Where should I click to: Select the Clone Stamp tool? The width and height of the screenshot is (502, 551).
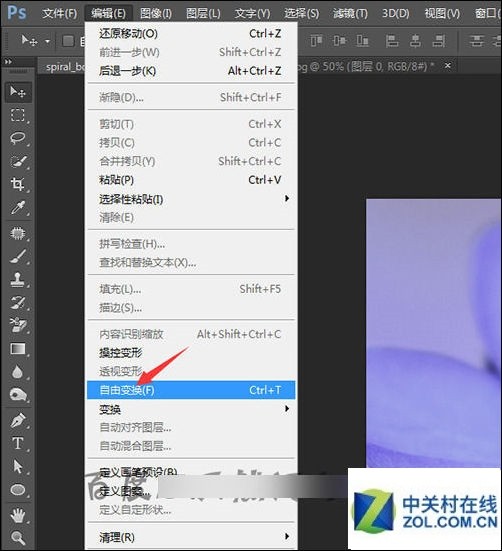[x=18, y=280]
